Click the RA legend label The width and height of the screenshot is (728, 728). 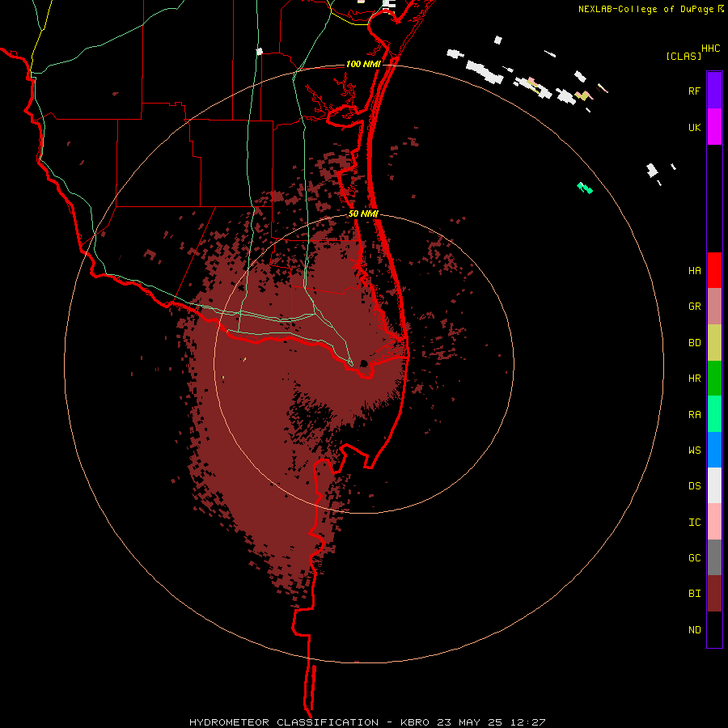[694, 415]
